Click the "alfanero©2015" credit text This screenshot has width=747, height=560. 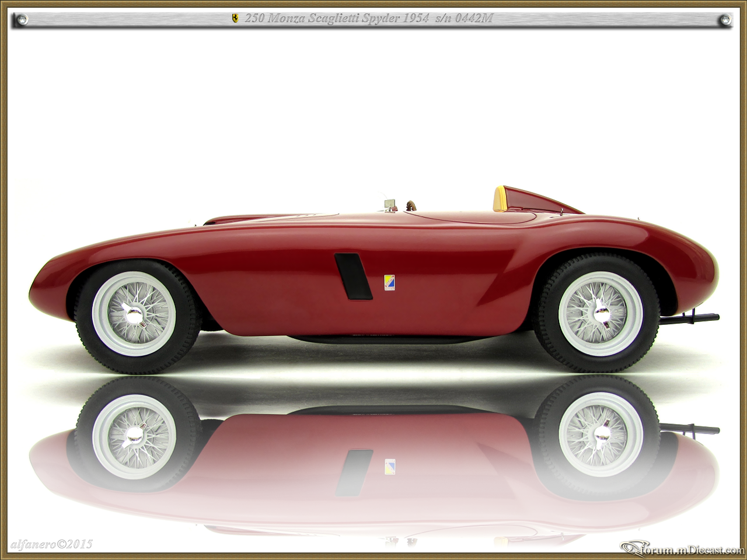point(51,544)
